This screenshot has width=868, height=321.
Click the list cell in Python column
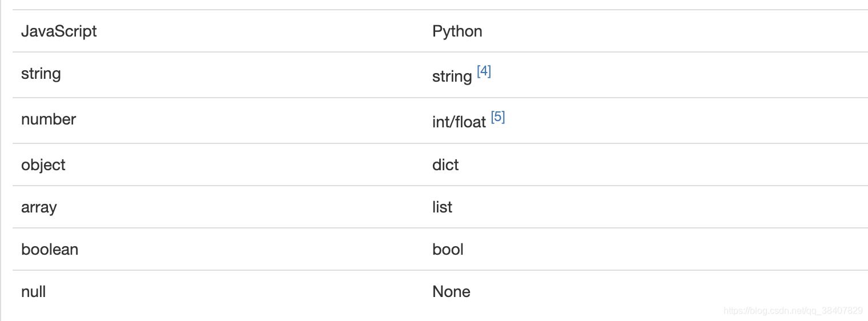pos(442,207)
